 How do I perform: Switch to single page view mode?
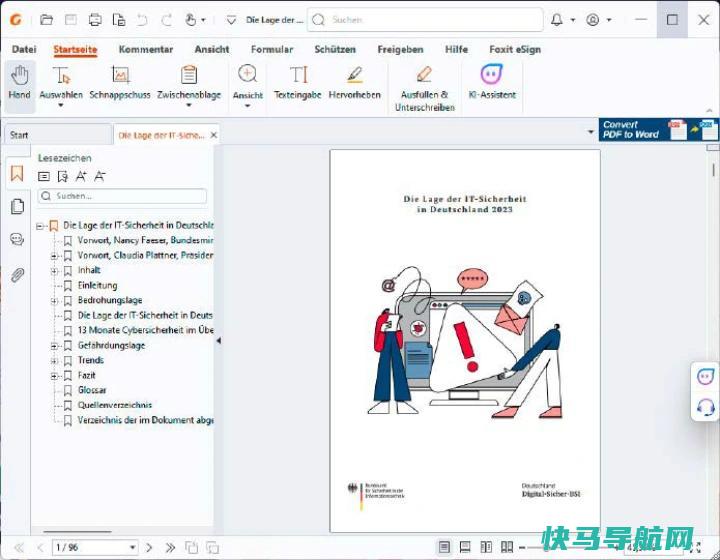[x=444, y=547]
